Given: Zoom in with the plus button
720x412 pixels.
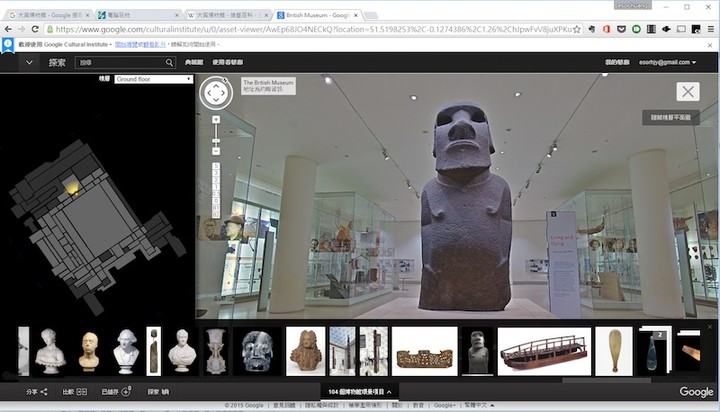Looking at the screenshot, I should (216, 120).
